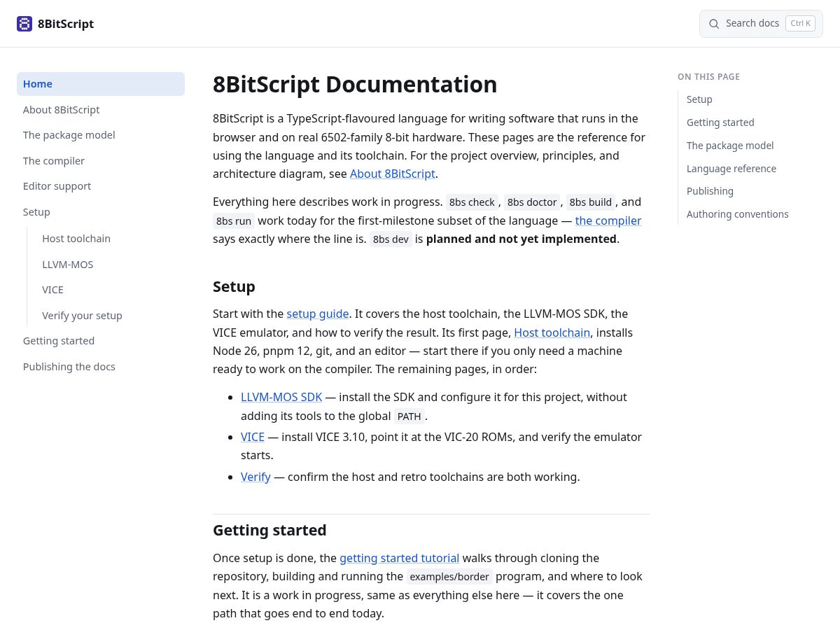Click the 'examples/border' code snippet
The image size is (840, 630).
[449, 577]
